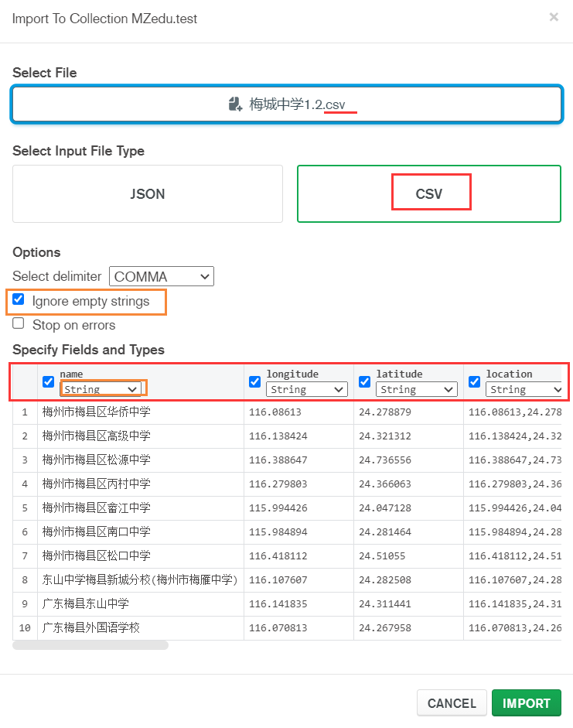Open the longitude field type dropdown
The height and width of the screenshot is (728, 573).
click(x=307, y=389)
